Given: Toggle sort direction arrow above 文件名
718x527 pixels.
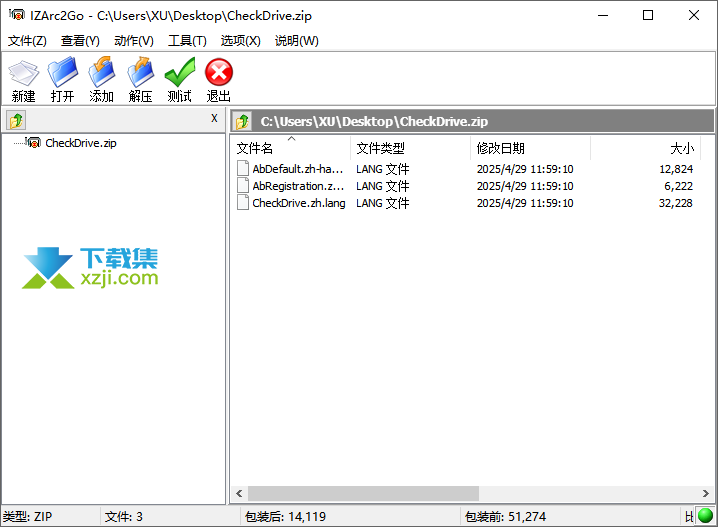Looking at the screenshot, I should (x=292, y=138).
